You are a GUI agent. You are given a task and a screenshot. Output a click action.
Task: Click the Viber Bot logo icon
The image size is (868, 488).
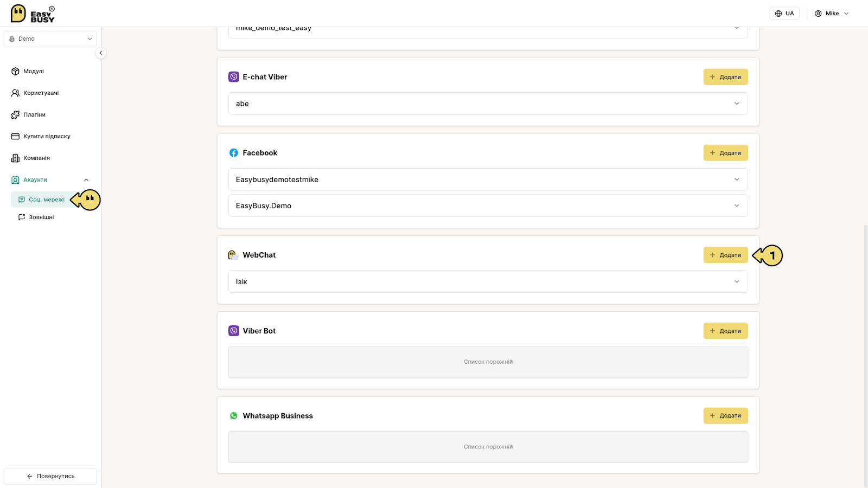(x=234, y=331)
